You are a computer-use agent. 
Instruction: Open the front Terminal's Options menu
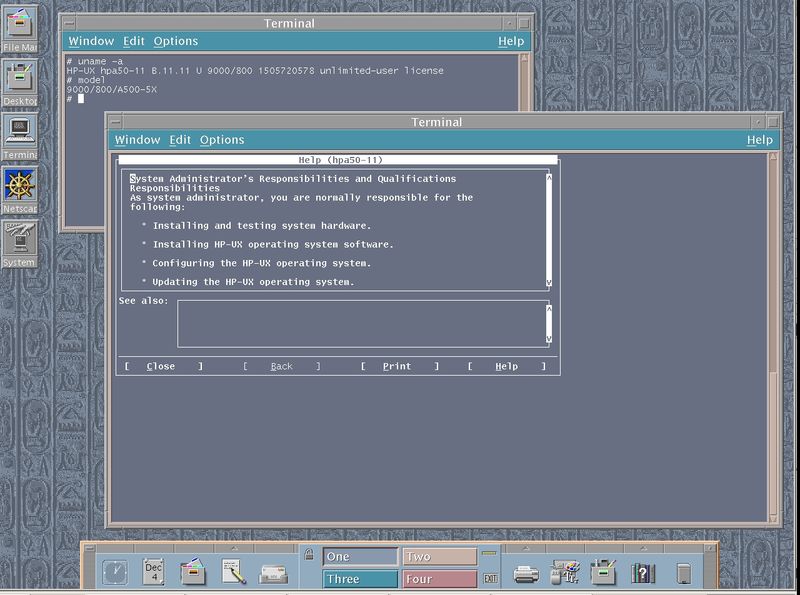coord(222,140)
